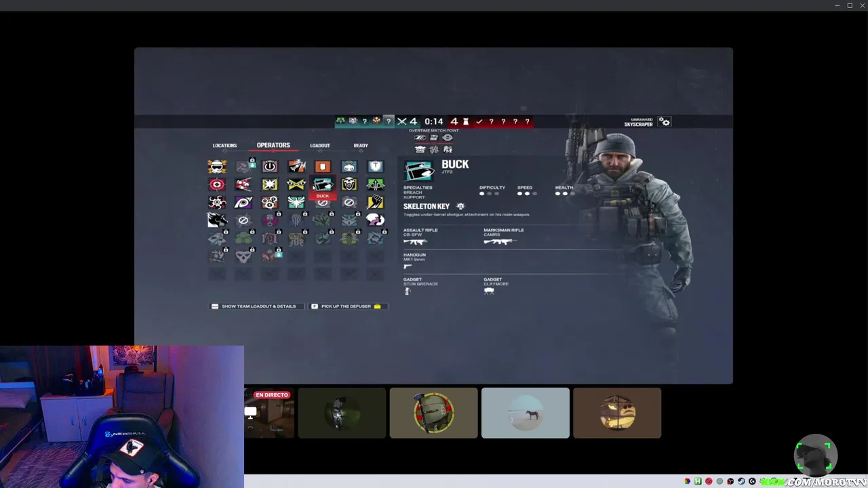868x488 pixels.
Task: Choose the yellow Blitz flash operator icon
Action: [x=270, y=184]
